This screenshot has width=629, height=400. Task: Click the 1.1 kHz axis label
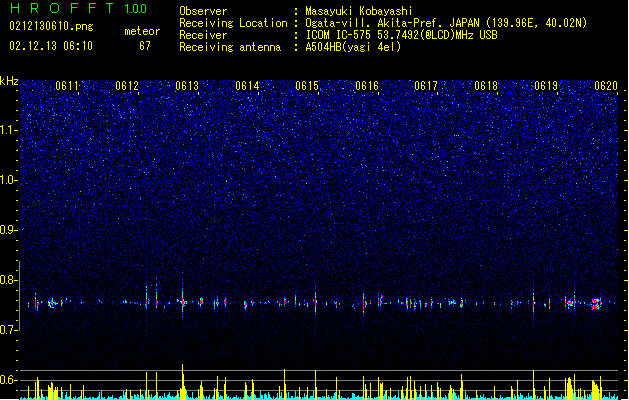[x=9, y=130]
